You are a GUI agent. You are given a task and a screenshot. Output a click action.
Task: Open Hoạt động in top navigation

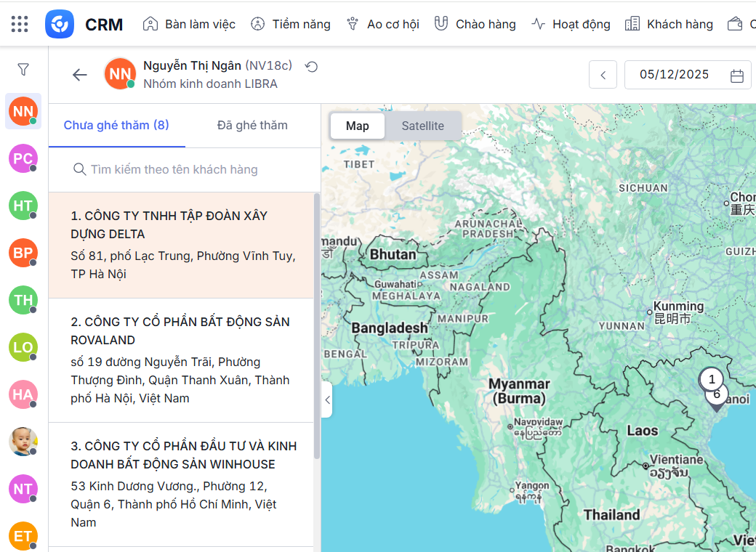click(x=571, y=24)
